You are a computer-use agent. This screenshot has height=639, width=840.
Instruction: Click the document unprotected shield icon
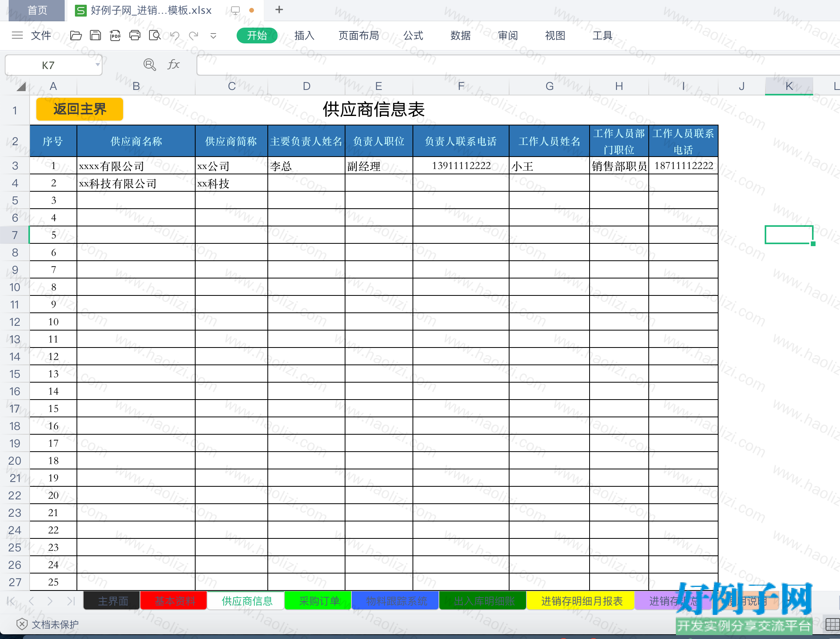pyautogui.click(x=22, y=624)
